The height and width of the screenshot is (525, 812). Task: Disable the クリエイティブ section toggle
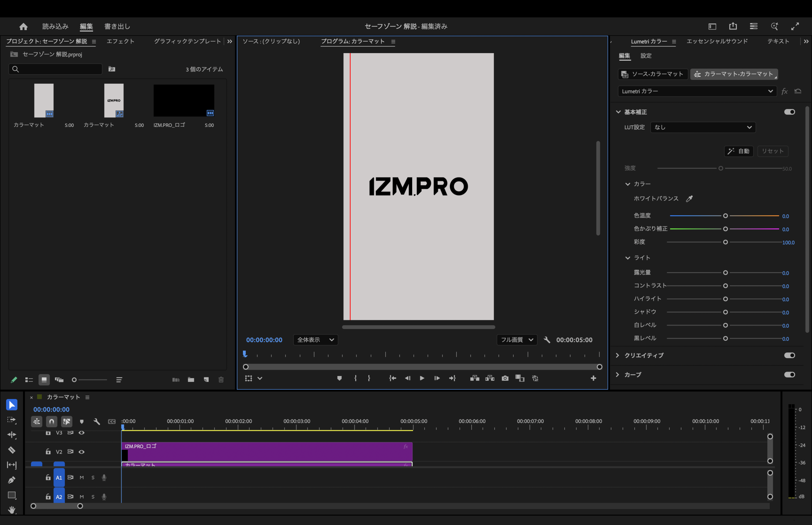[789, 355]
